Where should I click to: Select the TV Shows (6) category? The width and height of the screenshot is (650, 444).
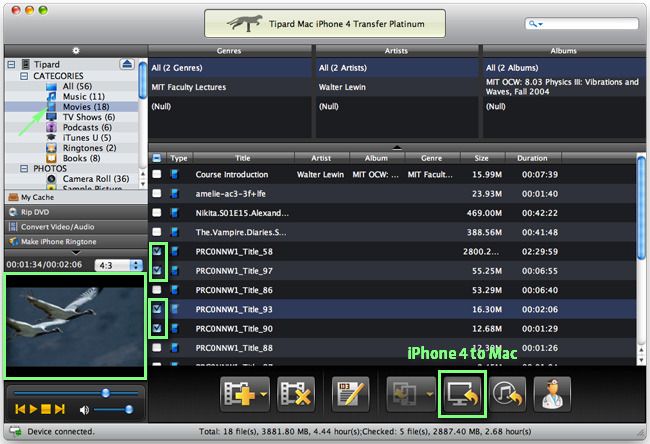[x=89, y=117]
